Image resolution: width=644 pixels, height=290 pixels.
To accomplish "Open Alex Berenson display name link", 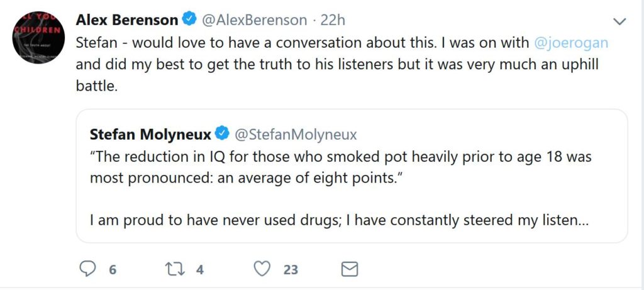I will click(x=127, y=20).
